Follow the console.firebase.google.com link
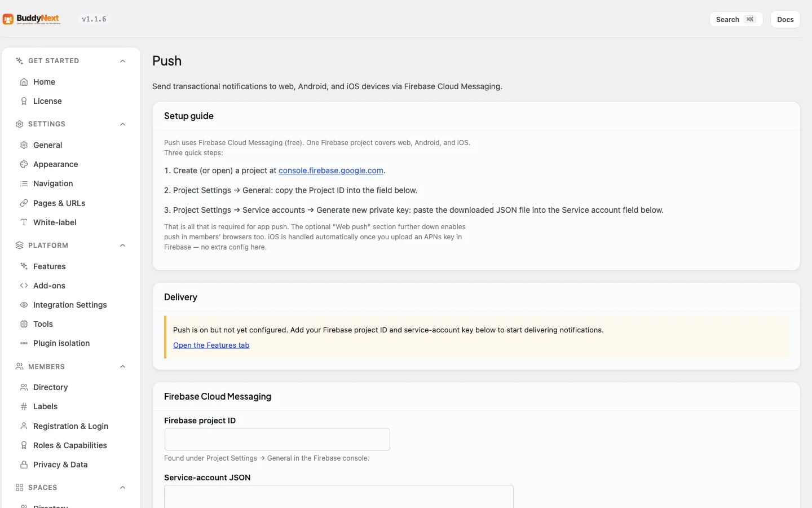812x508 pixels. point(331,170)
